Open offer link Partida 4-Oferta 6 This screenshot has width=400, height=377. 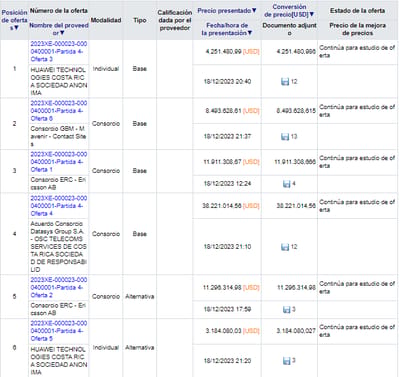59,111
